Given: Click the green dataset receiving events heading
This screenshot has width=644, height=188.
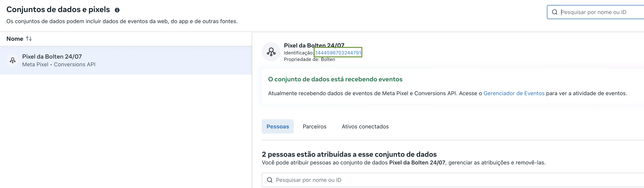Looking at the screenshot, I should coord(335,79).
